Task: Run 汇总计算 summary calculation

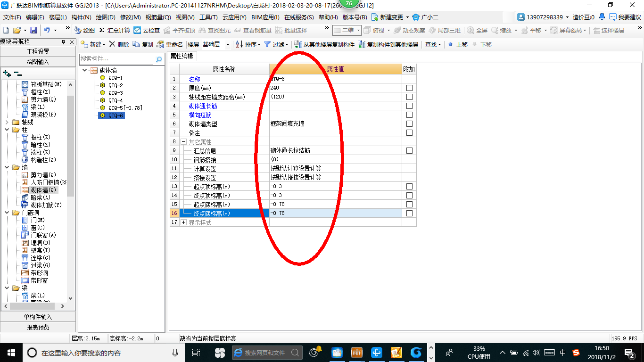Action: click(x=115, y=30)
